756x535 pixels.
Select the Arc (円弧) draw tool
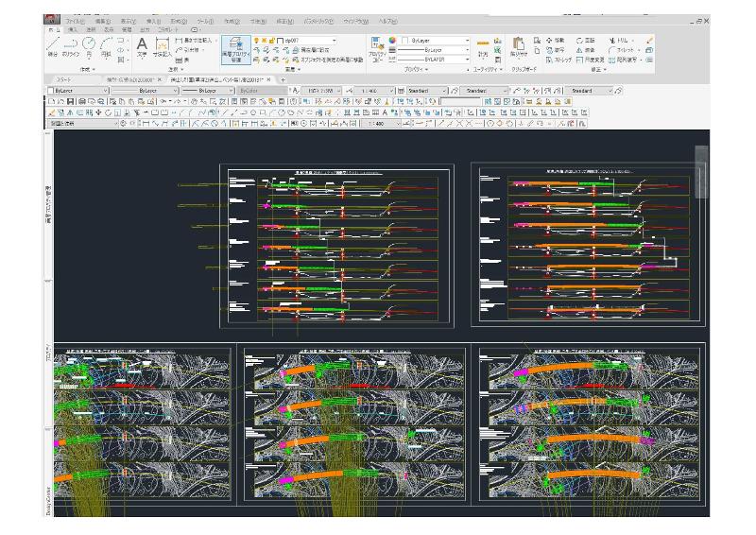click(105, 45)
